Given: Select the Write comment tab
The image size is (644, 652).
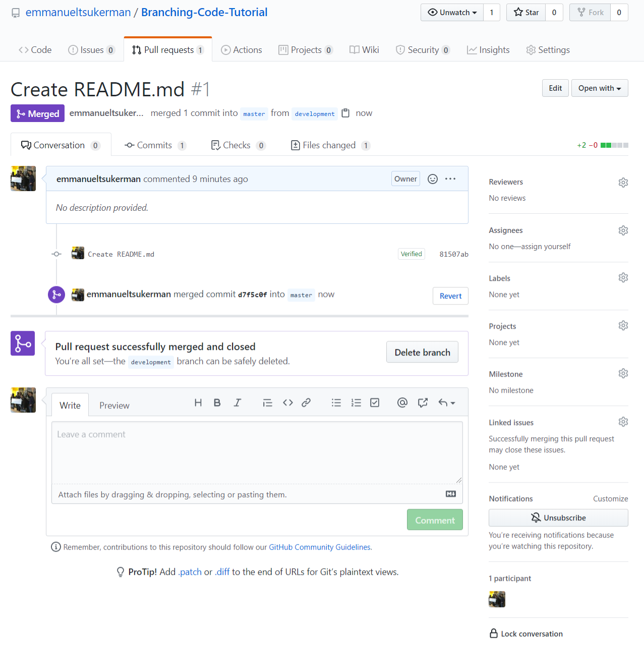Looking at the screenshot, I should coord(70,405).
